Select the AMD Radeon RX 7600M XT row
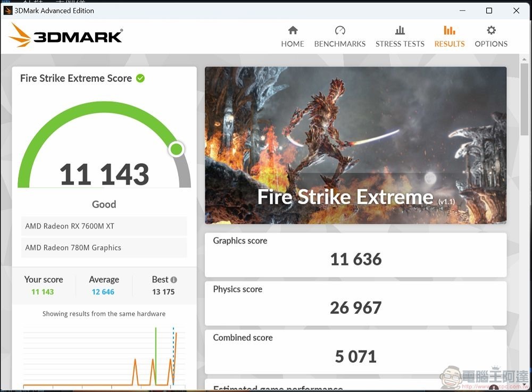Image resolution: width=532 pixels, height=392 pixels. click(104, 226)
